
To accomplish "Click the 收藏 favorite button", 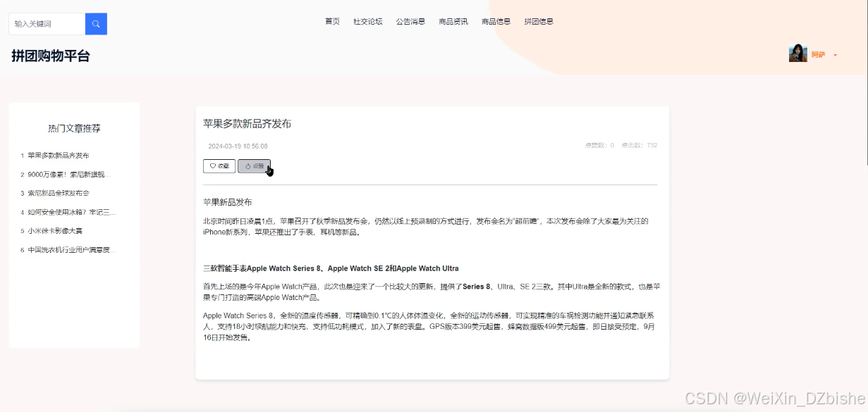I will click(x=219, y=166).
